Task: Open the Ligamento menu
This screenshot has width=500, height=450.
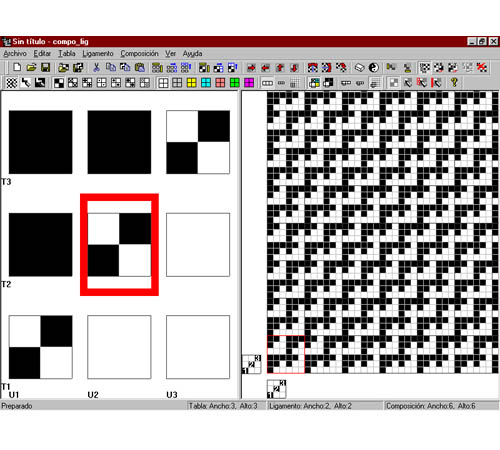Action: pyautogui.click(x=98, y=54)
